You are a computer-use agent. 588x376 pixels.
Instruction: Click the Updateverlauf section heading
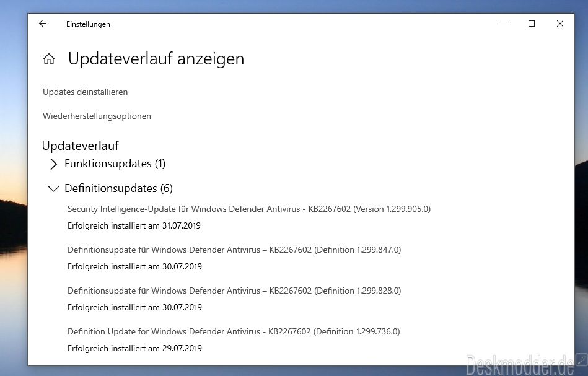[81, 146]
